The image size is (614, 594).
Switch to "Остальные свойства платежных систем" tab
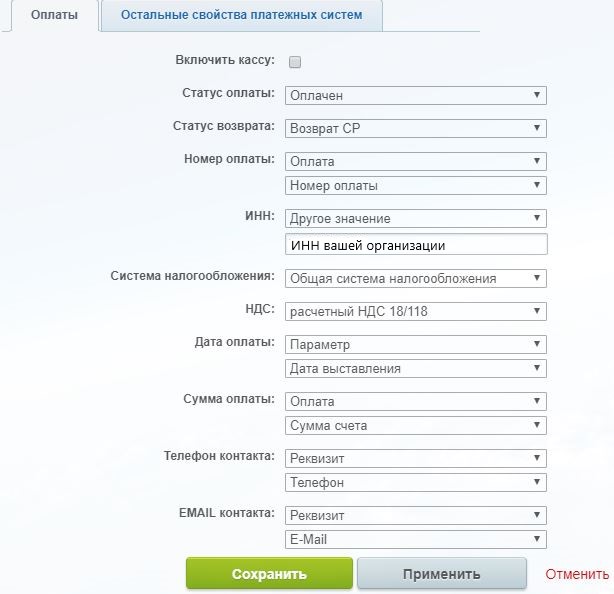point(241,16)
